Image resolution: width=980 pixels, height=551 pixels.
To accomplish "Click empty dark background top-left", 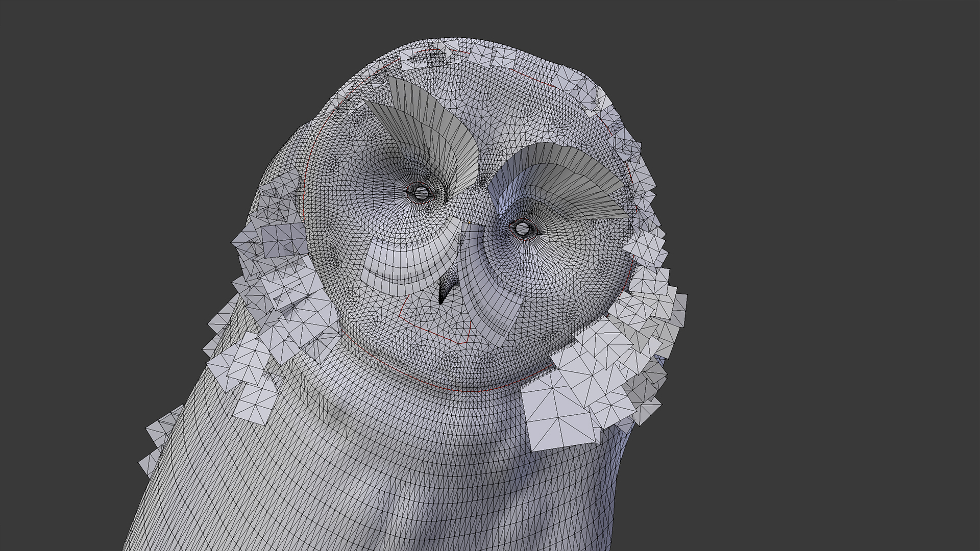I will 102,77.
